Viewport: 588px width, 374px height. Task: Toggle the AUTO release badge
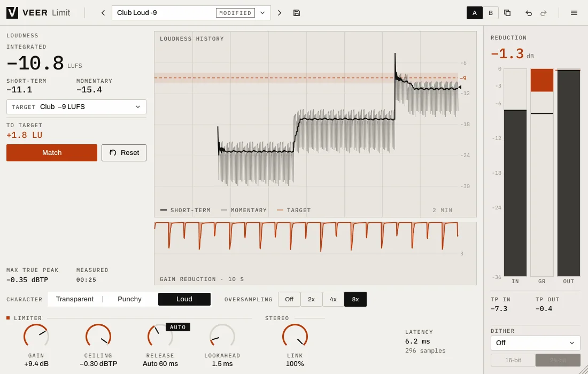coord(178,327)
